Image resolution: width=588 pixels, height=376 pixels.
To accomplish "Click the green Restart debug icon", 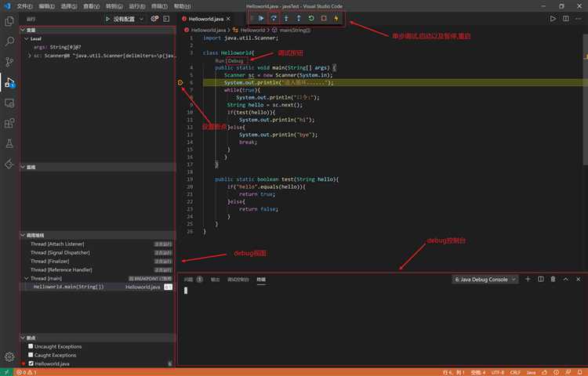I will coord(311,18).
